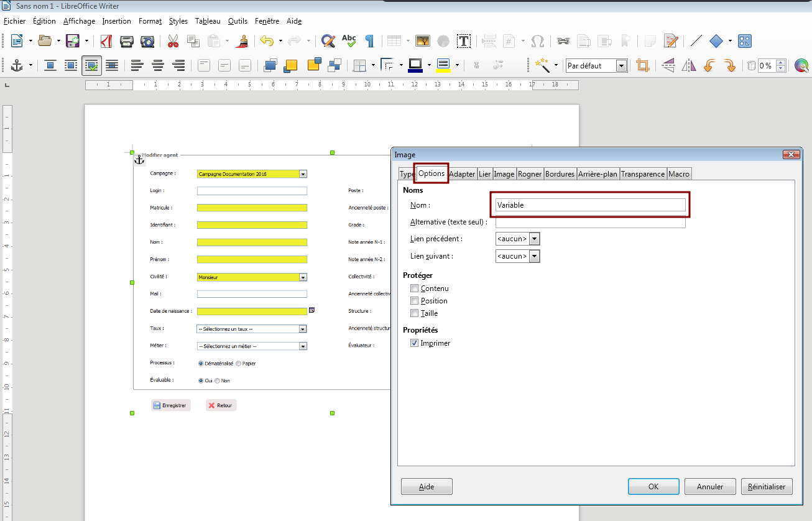This screenshot has width=812, height=521.
Task: Click the Flip vertically icon
Action: 668,65
